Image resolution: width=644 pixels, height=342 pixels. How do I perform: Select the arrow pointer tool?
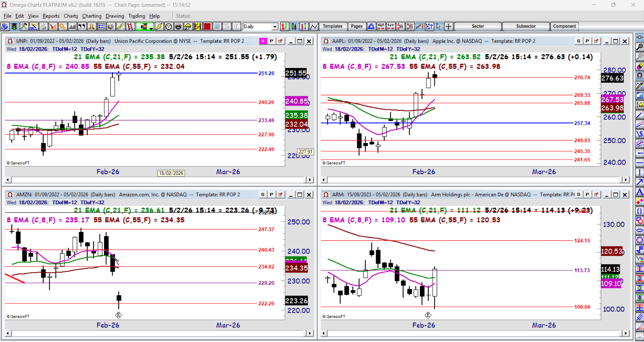439,26
